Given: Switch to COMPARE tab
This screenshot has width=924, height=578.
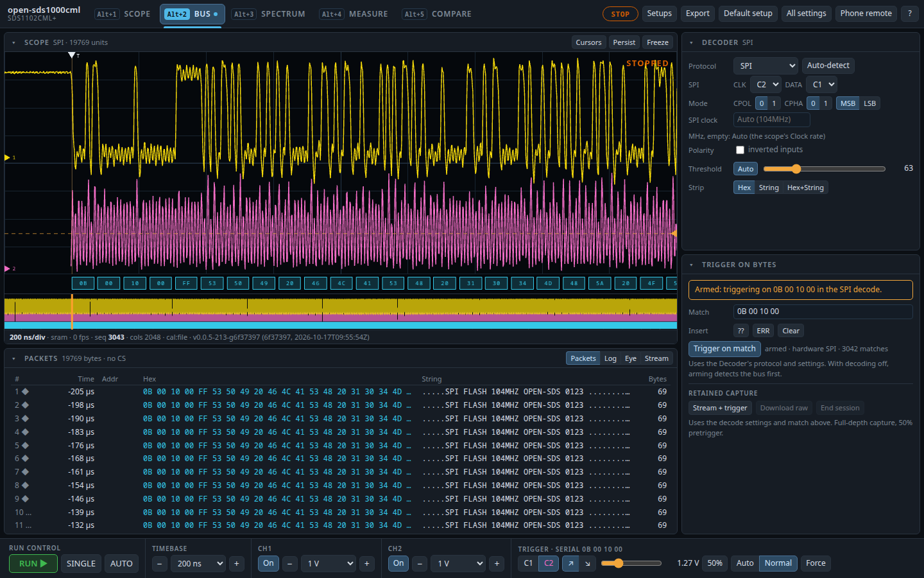Looking at the screenshot, I should coord(436,14).
